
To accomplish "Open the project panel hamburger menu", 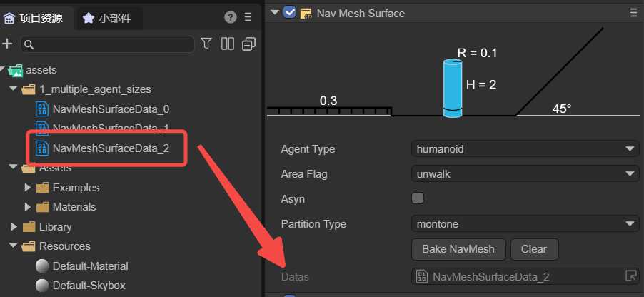I will [x=248, y=18].
